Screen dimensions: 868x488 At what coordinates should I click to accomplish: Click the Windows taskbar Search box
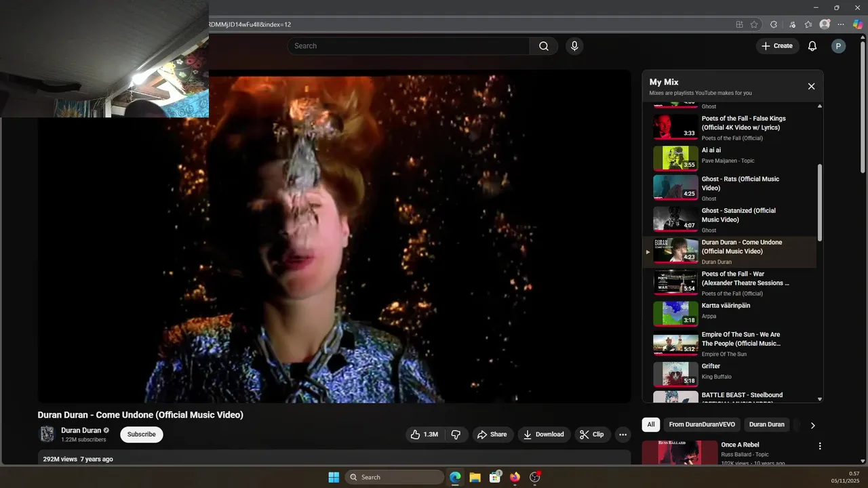pyautogui.click(x=395, y=477)
